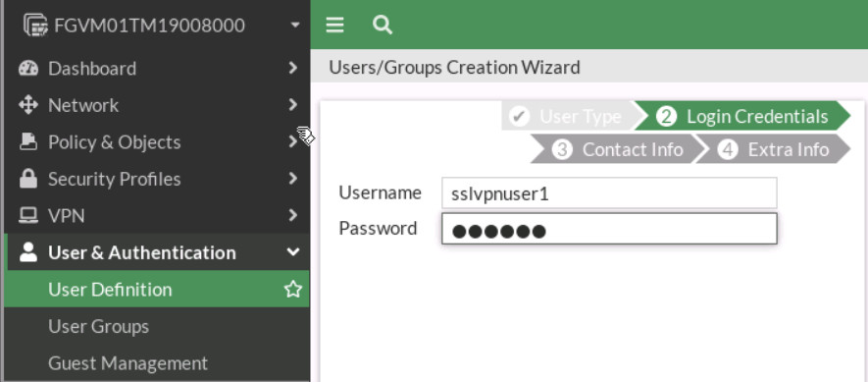Favorite User Definition with the star
868x382 pixels.
[x=293, y=290]
